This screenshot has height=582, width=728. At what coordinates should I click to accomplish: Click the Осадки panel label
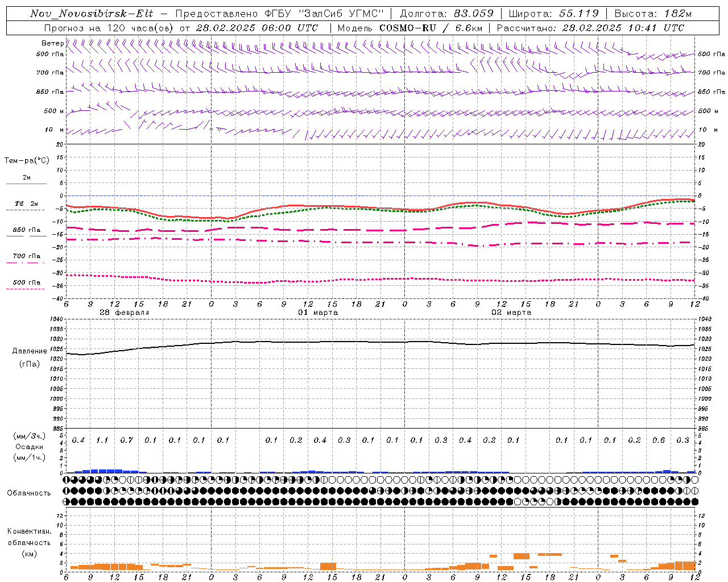pyautogui.click(x=29, y=447)
